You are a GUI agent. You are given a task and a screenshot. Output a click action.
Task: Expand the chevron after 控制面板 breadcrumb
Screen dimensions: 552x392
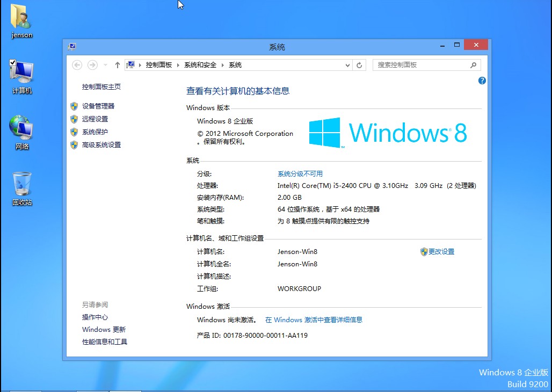pos(178,65)
